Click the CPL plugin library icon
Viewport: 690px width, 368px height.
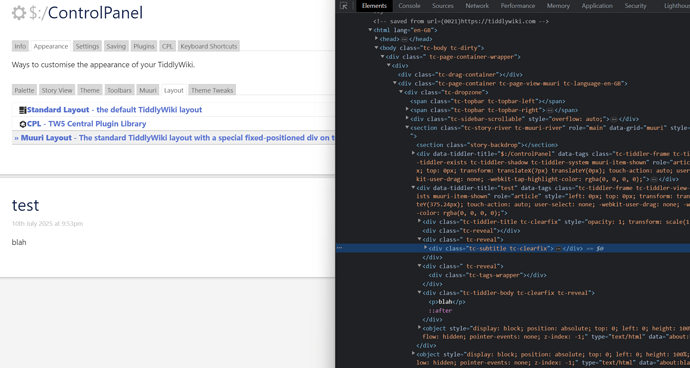[23, 124]
